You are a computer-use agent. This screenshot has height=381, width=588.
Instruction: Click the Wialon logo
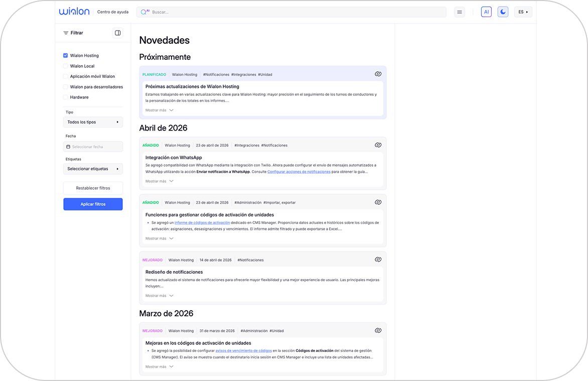(x=74, y=12)
